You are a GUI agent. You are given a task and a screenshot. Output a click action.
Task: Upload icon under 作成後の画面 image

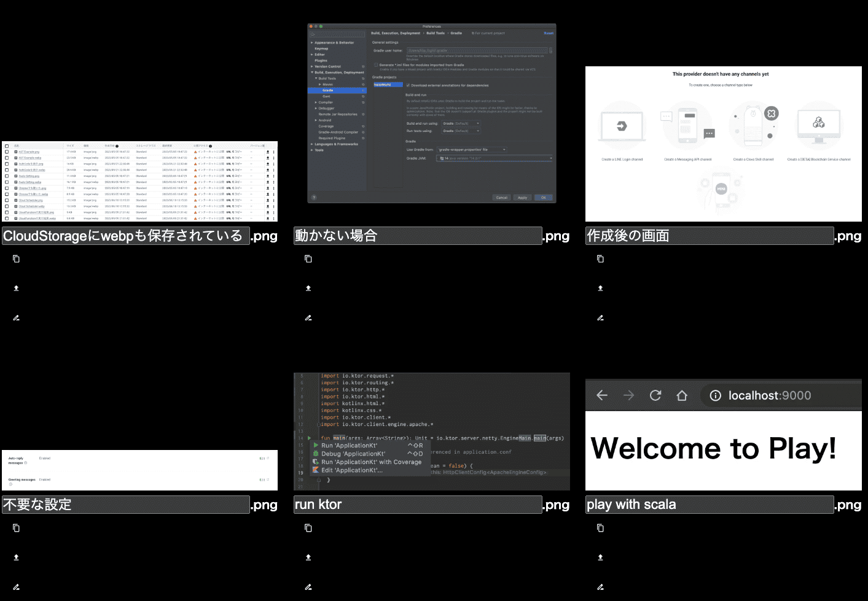pos(600,288)
